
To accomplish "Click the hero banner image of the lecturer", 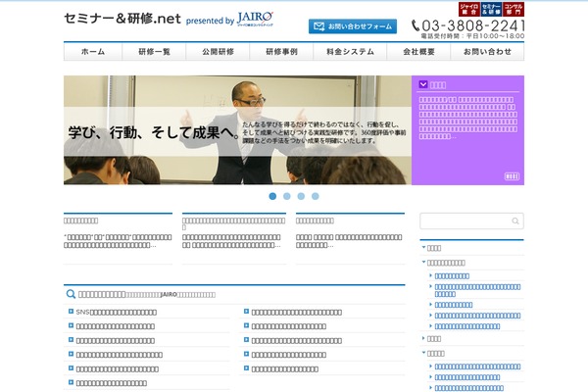I will pyautogui.click(x=237, y=130).
